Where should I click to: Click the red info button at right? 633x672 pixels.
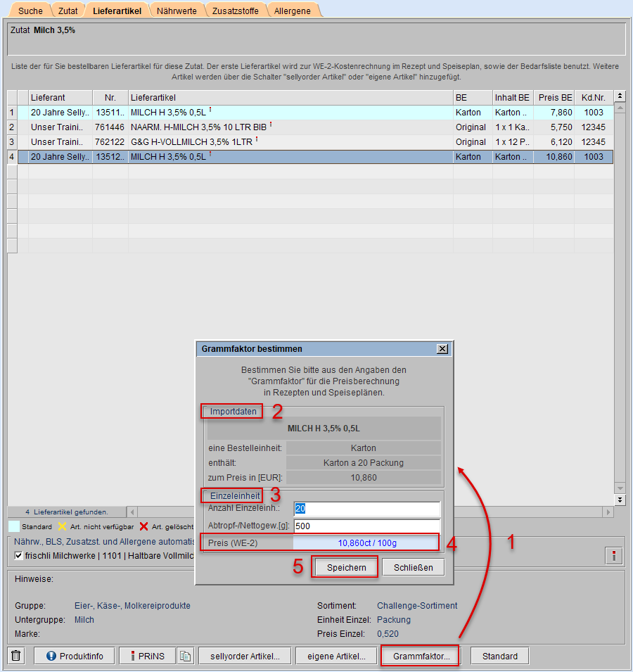(x=613, y=556)
